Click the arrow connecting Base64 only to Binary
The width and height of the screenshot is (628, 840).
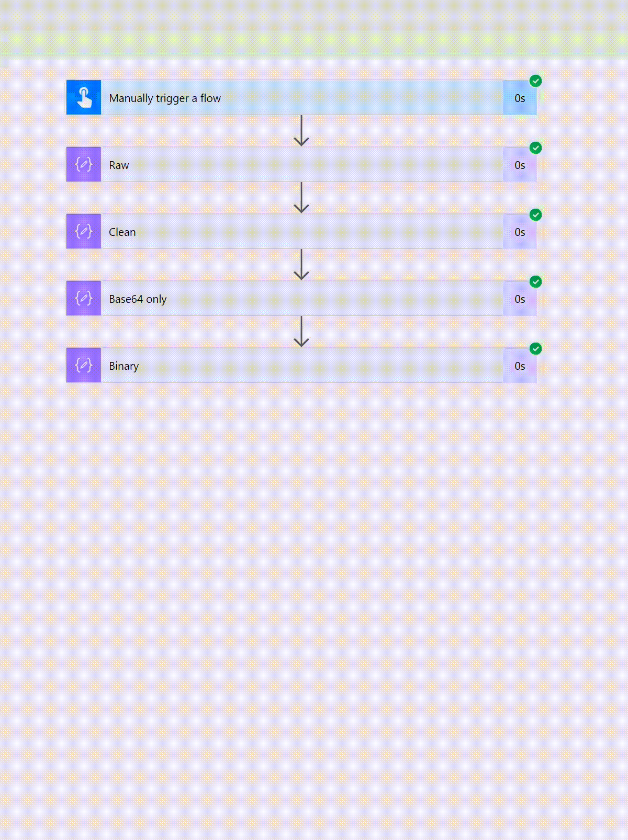[301, 331]
